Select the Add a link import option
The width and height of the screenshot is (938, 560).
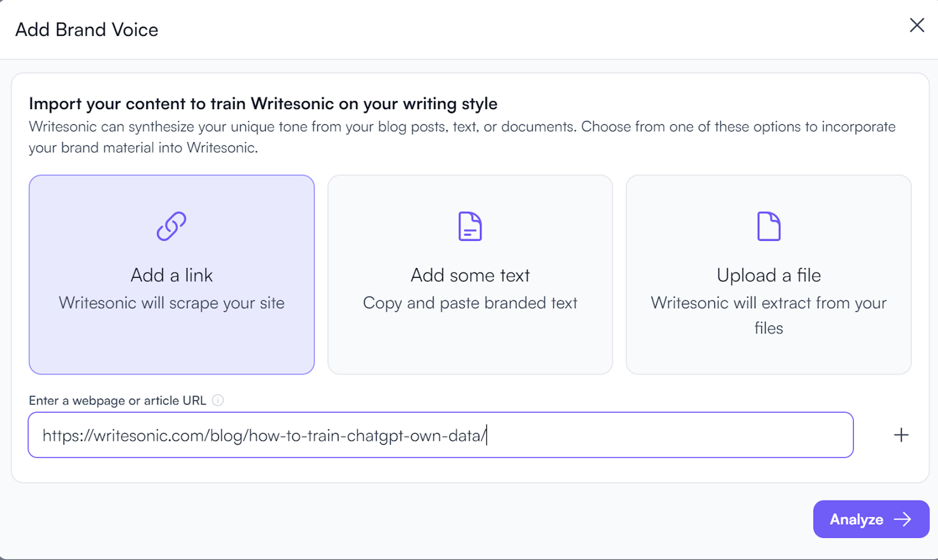coord(172,274)
